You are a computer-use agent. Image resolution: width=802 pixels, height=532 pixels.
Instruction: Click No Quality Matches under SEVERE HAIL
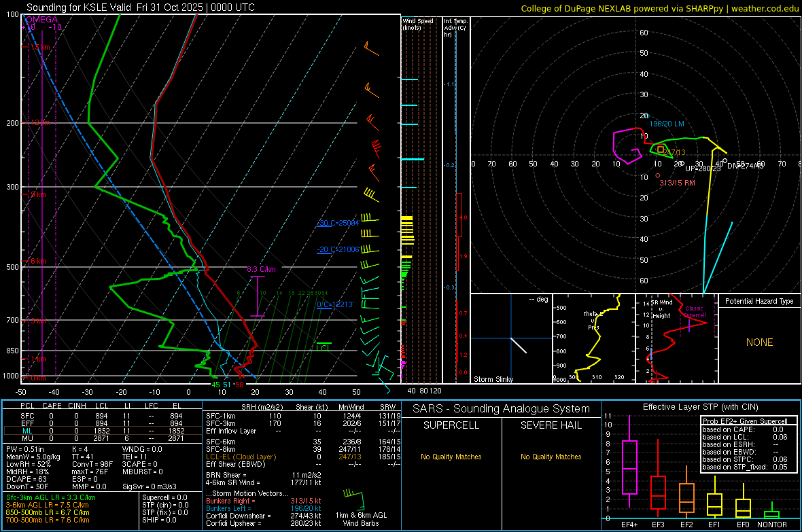pos(551,457)
